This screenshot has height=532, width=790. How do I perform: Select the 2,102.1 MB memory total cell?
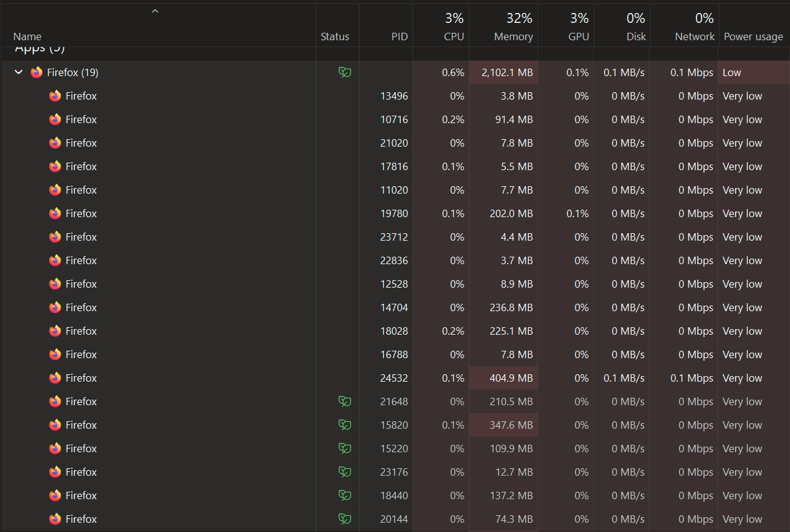[503, 72]
